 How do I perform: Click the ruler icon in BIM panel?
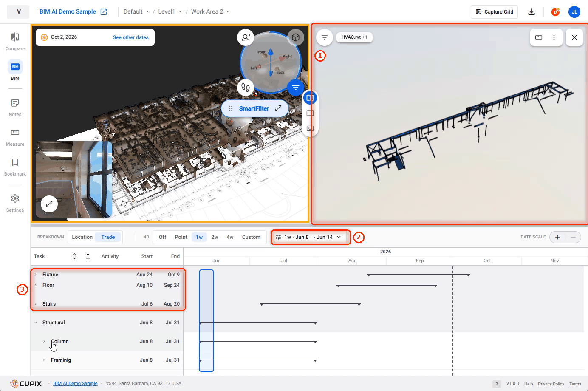coord(539,37)
